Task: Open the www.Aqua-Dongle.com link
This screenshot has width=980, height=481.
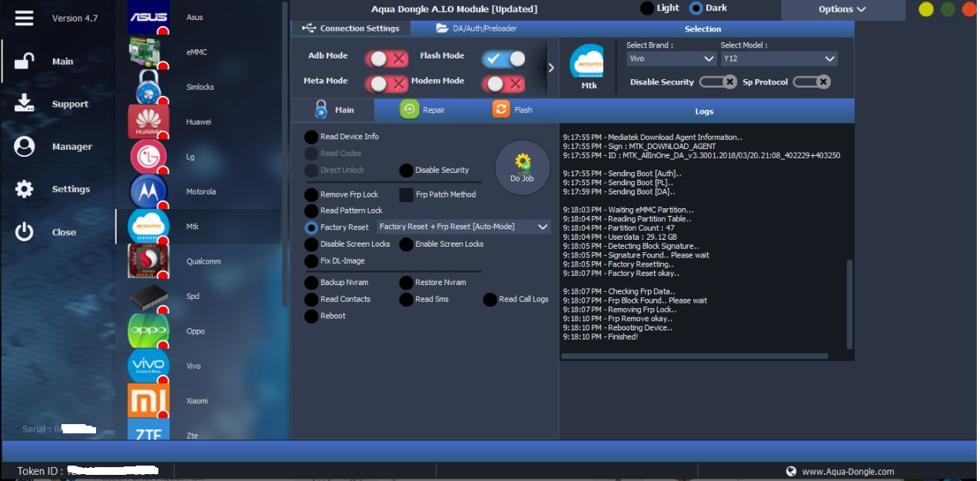Action: tap(848, 472)
